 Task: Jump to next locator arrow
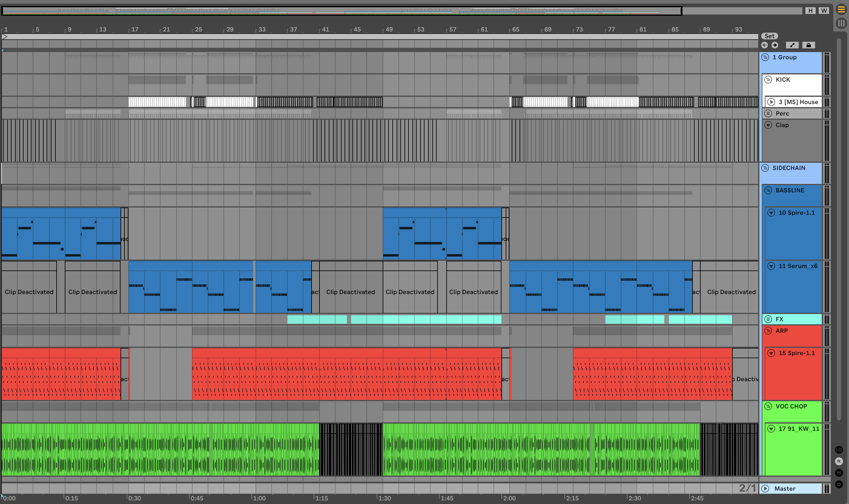click(775, 45)
